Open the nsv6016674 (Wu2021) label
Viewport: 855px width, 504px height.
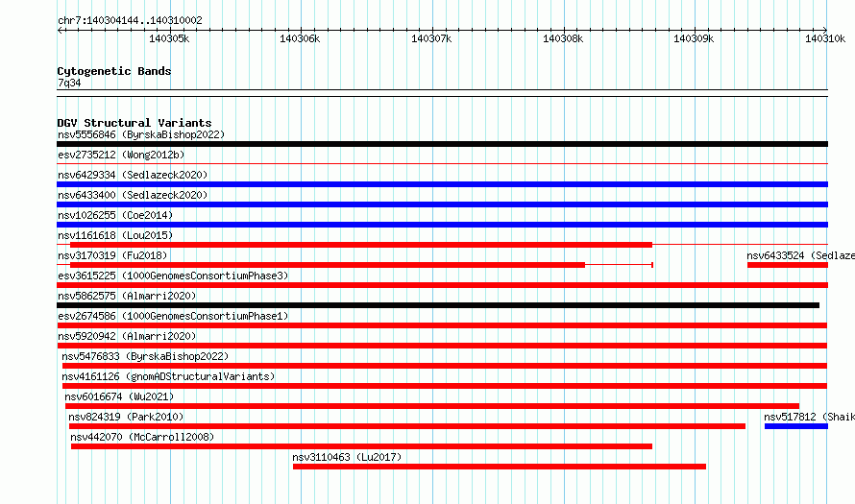point(119,396)
